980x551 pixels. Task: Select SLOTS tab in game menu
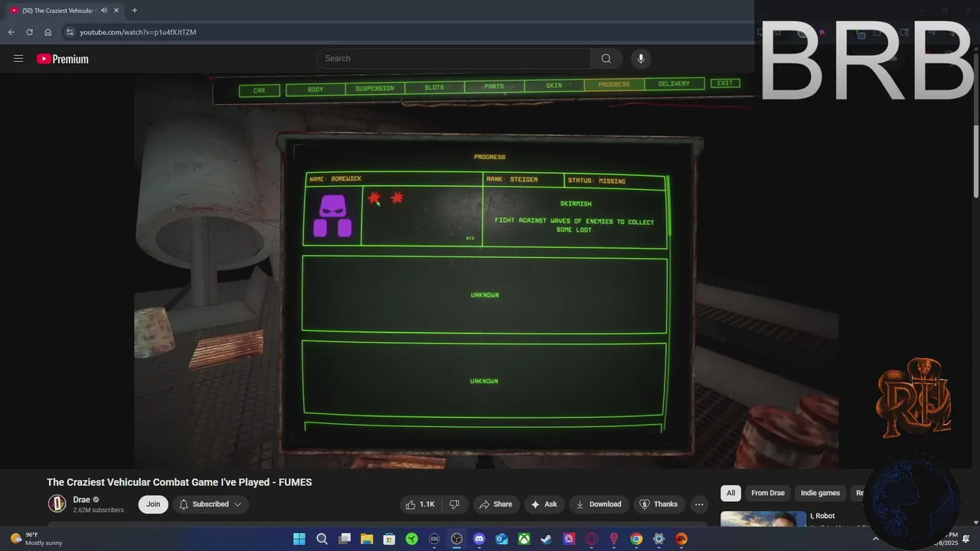pyautogui.click(x=434, y=88)
